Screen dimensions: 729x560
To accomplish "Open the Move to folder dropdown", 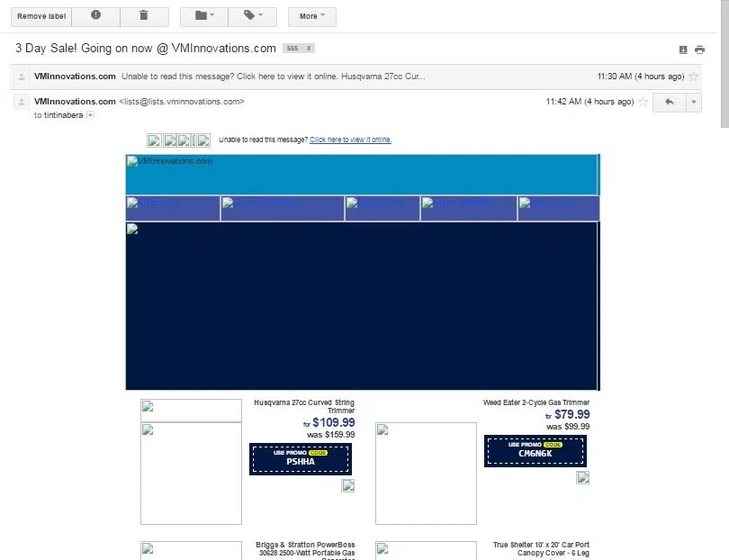I will (x=204, y=16).
